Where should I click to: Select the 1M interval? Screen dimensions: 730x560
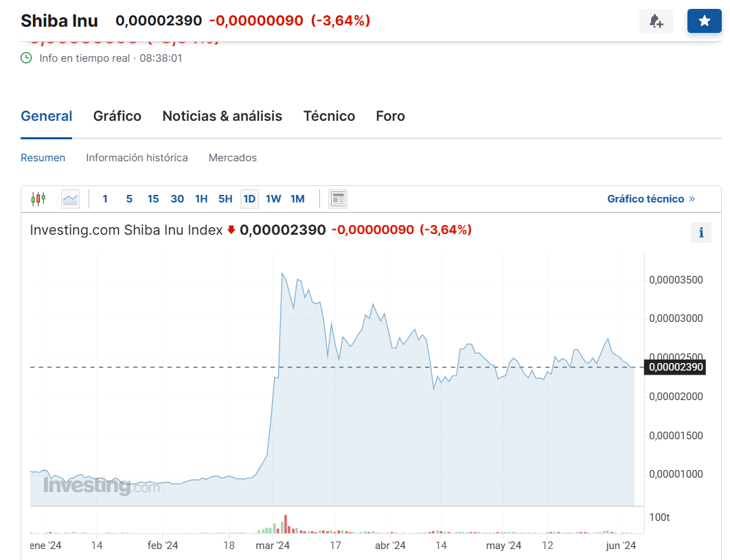pos(297,199)
